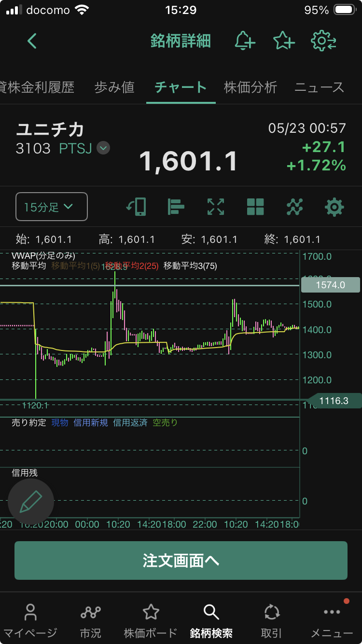Switch to the ニュース tab
This screenshot has width=362, height=644.
coord(320,87)
